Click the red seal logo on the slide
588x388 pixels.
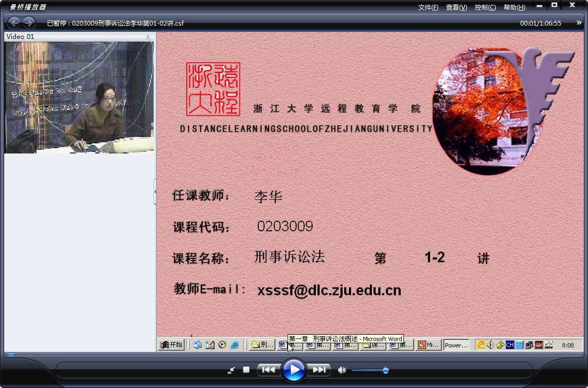(x=213, y=89)
